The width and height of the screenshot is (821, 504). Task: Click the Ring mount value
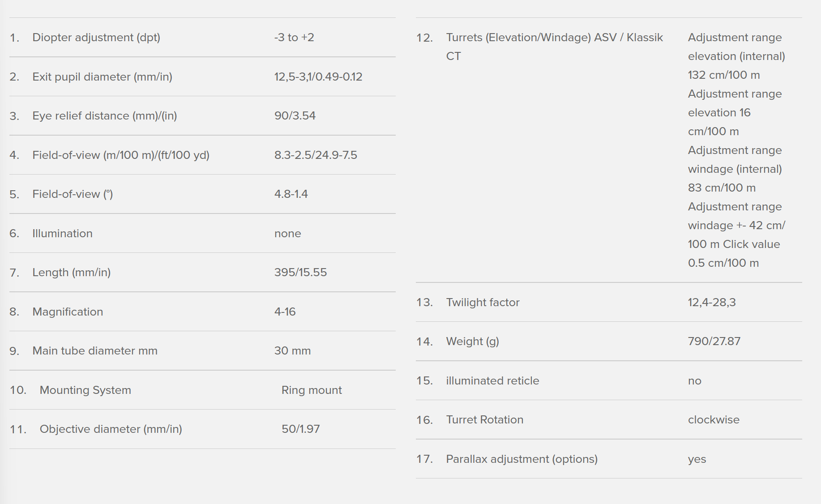(311, 390)
